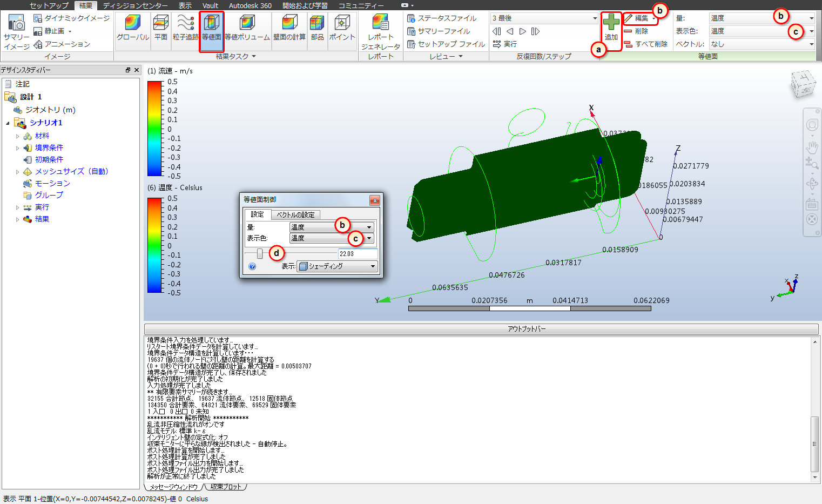This screenshot has height=504, width=822.
Task: Open the 表示 シェーディング dropdown
Action: coord(337,266)
